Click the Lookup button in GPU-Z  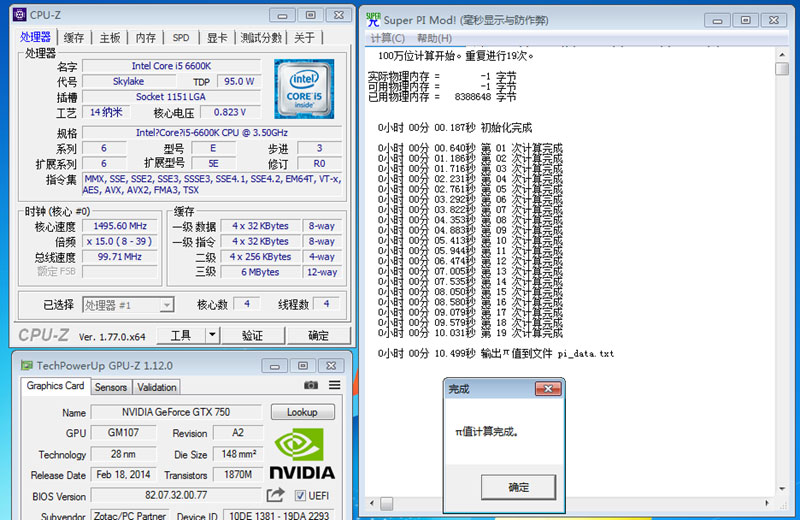pyautogui.click(x=303, y=412)
